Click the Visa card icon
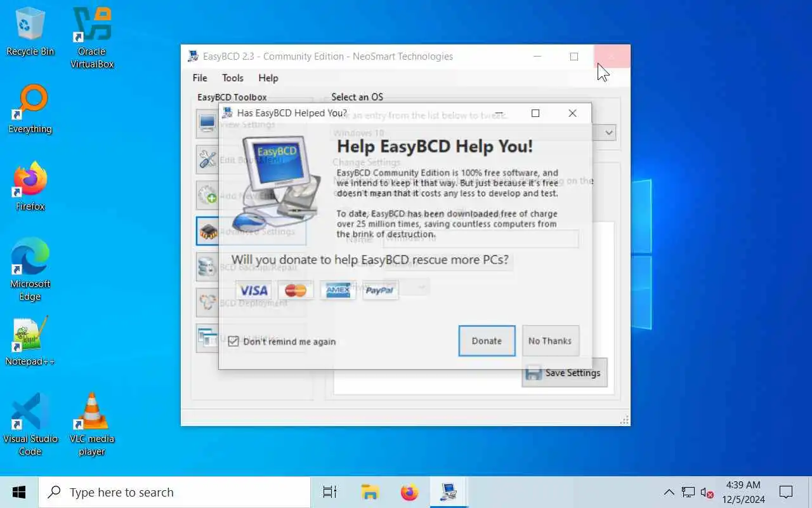The image size is (812, 508). click(x=253, y=291)
